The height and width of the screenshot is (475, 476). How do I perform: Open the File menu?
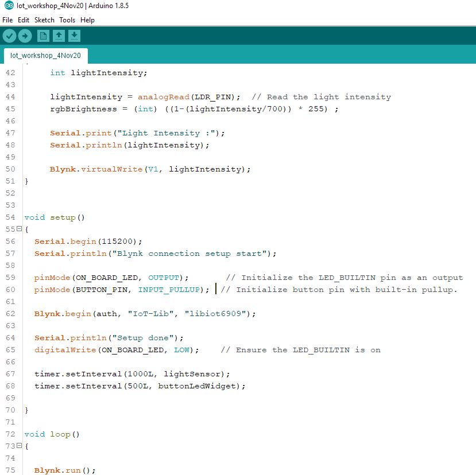pyautogui.click(x=7, y=20)
